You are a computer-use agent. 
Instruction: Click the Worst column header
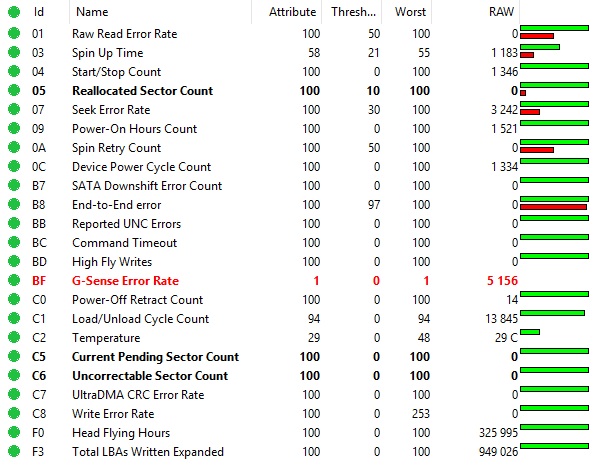410,12
